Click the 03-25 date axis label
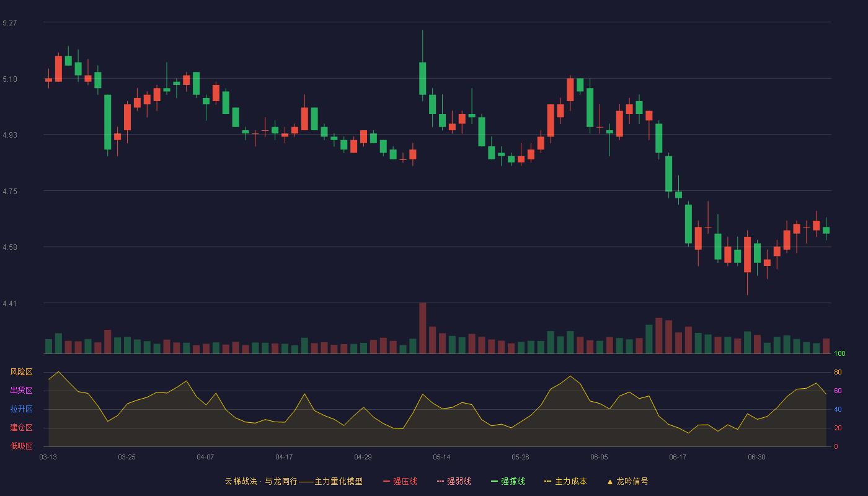 click(x=126, y=457)
